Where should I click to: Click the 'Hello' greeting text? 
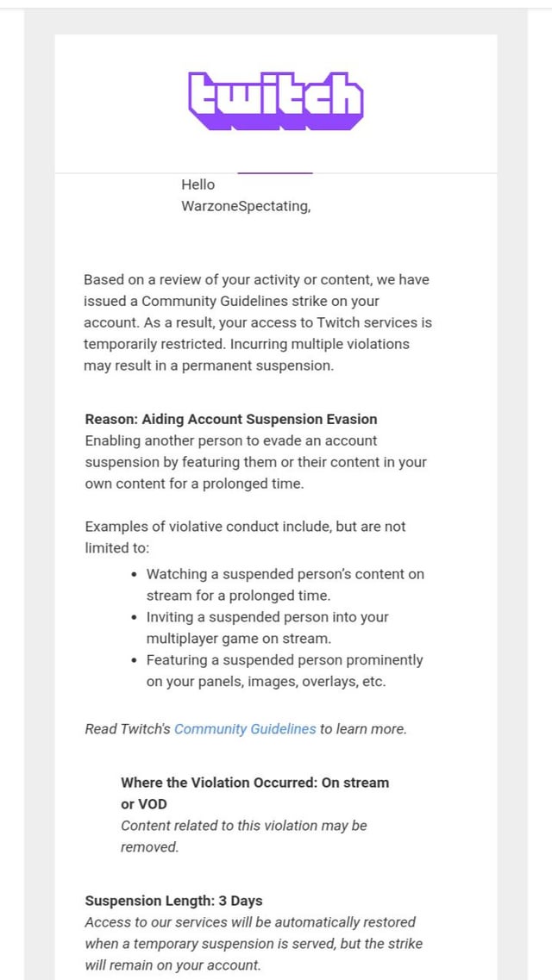[x=198, y=184]
